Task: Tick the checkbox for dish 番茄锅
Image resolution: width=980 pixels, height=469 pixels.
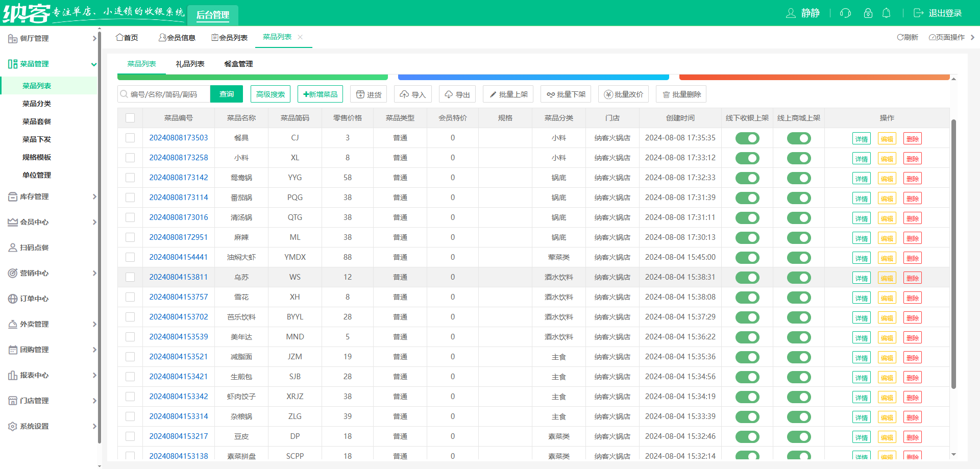Action: click(x=130, y=198)
